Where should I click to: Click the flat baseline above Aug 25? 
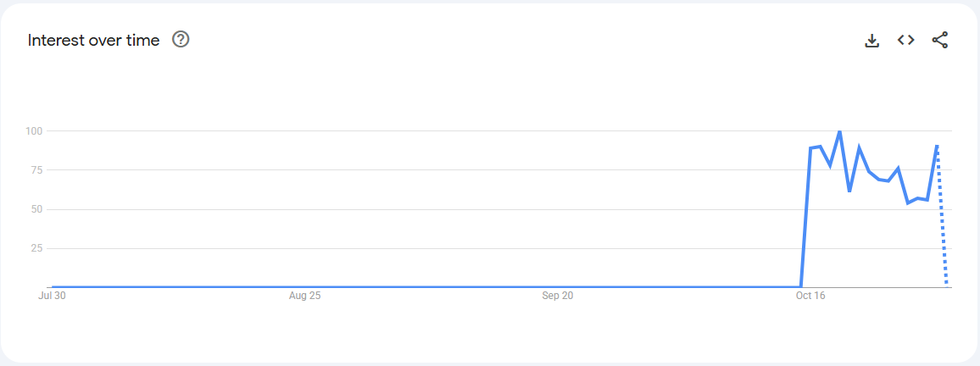[x=304, y=287]
